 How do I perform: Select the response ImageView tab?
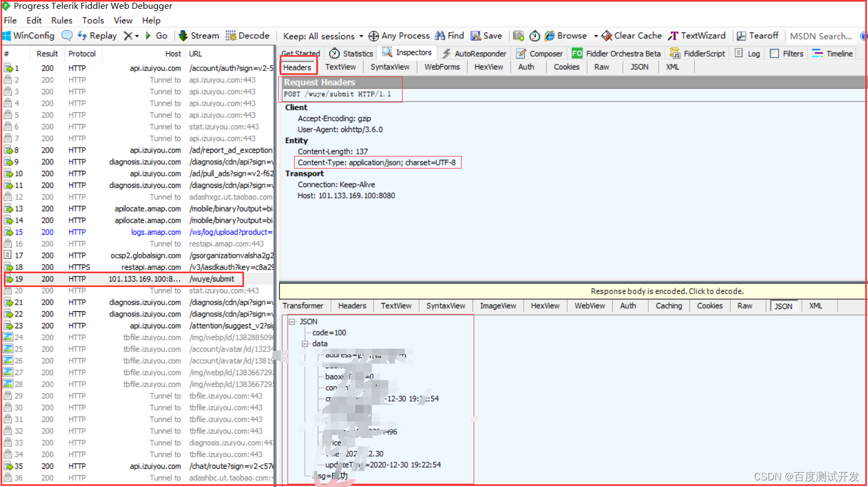tap(498, 306)
